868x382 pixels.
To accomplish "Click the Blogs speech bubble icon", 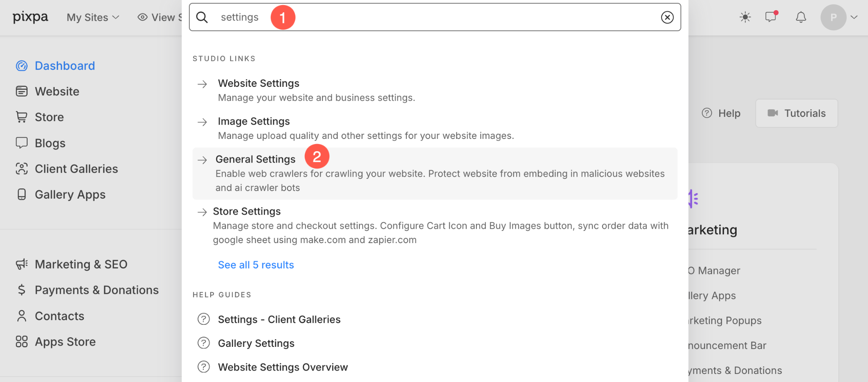I will pyautogui.click(x=22, y=143).
